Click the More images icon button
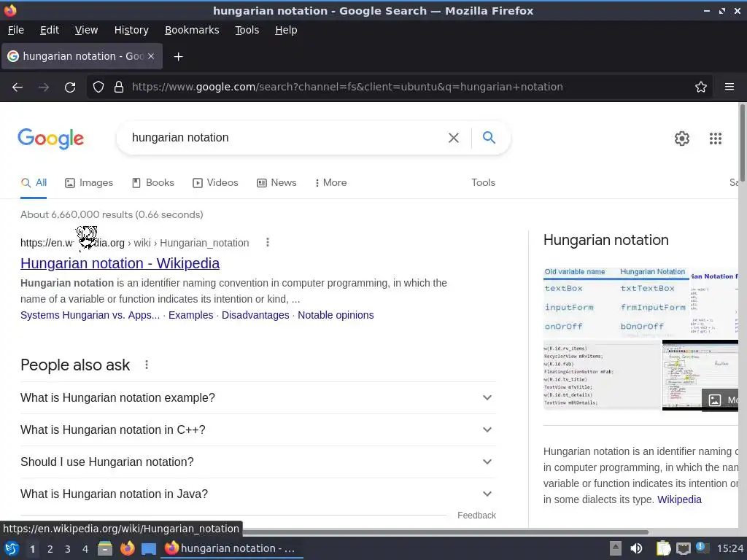This screenshot has width=747, height=560. pyautogui.click(x=720, y=400)
